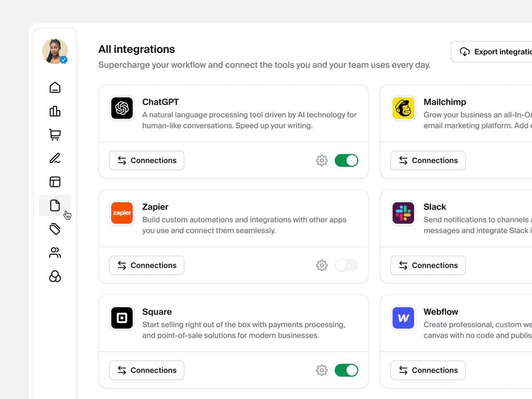Click the All integrations heading
532x399 pixels.
[x=137, y=49]
